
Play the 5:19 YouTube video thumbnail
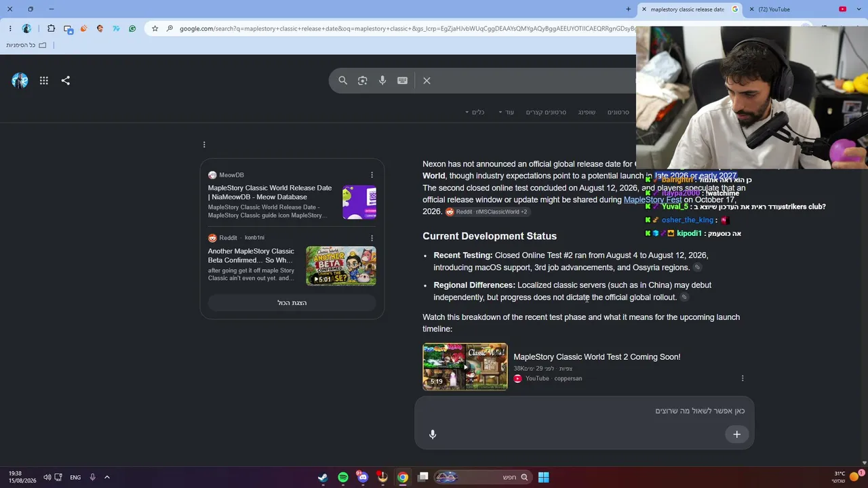pyautogui.click(x=465, y=367)
